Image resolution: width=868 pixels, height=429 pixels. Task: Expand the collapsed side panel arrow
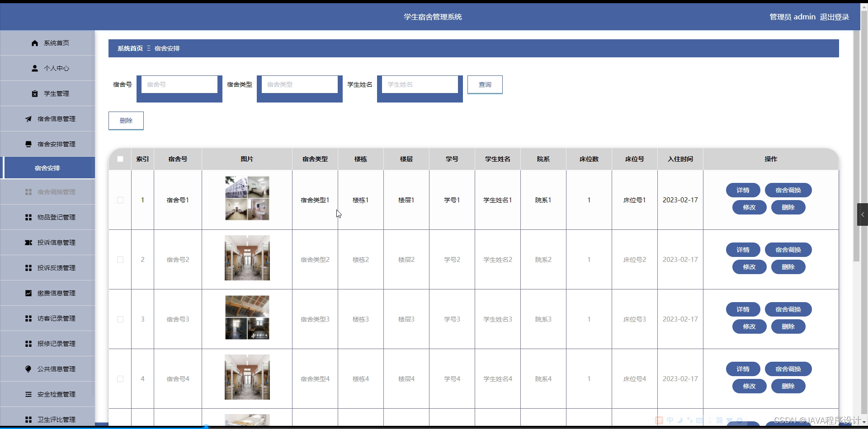[x=863, y=214]
